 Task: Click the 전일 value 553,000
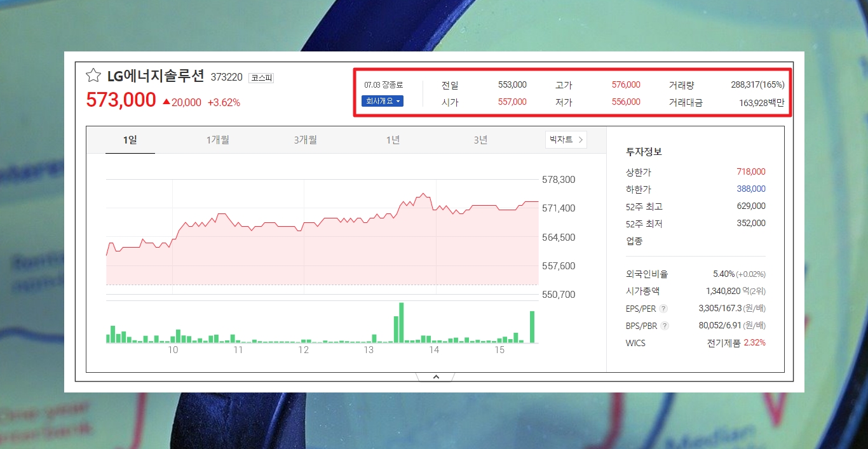[x=512, y=84]
